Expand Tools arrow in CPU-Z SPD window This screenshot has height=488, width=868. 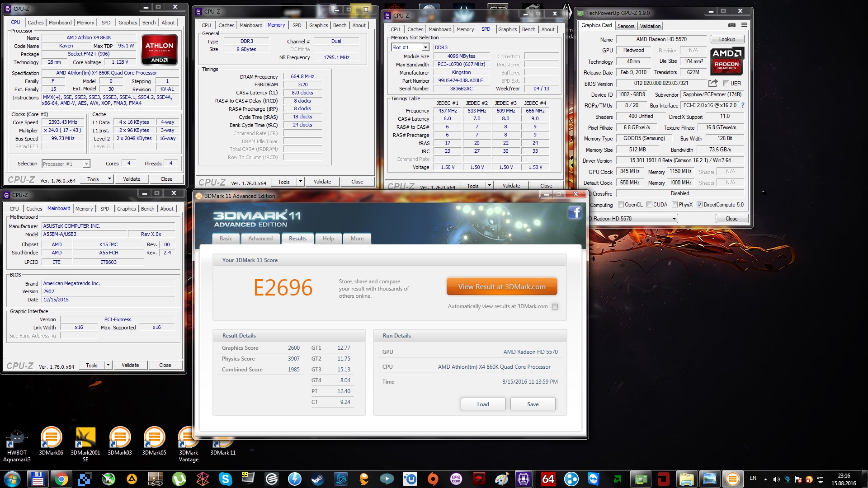click(x=489, y=186)
